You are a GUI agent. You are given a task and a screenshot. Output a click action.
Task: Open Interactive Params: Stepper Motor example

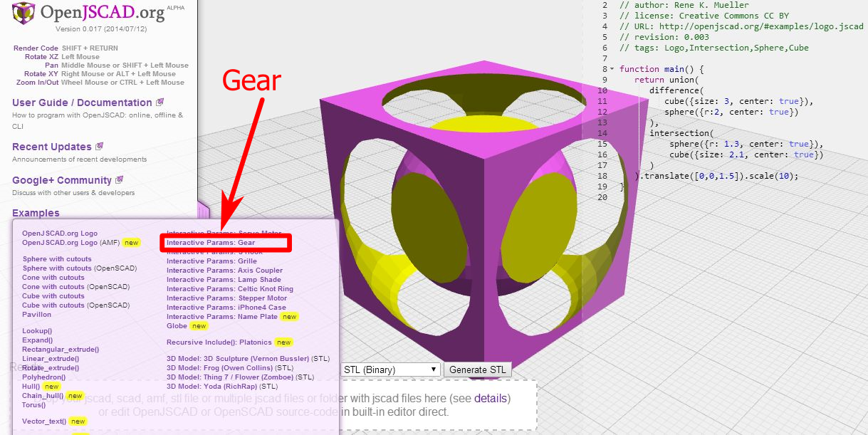(227, 298)
